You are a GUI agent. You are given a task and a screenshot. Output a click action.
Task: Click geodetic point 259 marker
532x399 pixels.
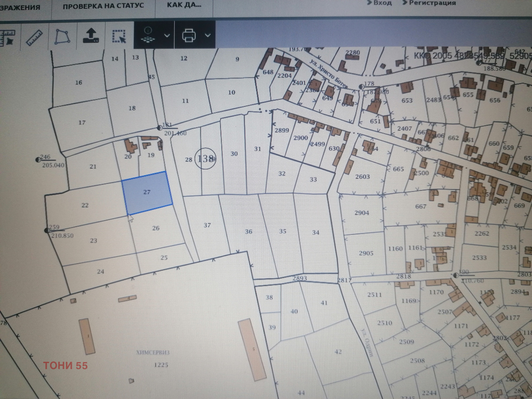(x=47, y=230)
